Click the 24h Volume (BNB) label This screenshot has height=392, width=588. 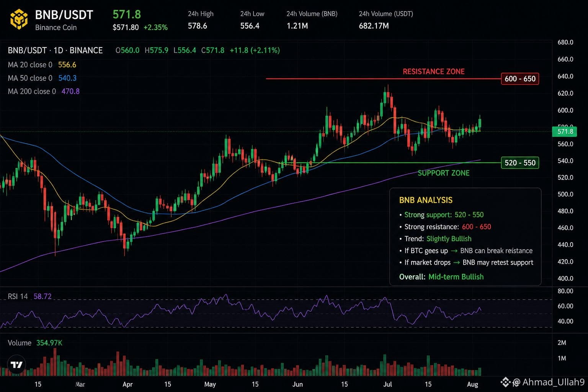(x=312, y=14)
